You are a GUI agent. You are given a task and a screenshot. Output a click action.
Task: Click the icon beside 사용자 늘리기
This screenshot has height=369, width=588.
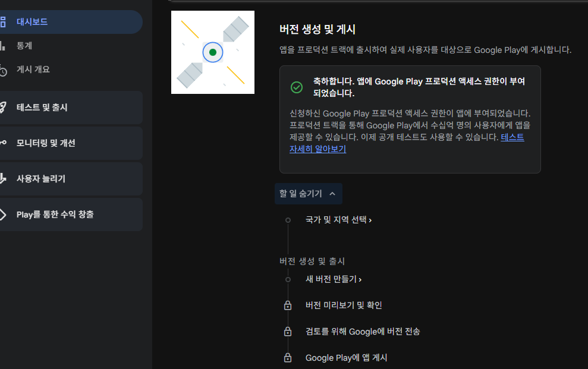coord(3,179)
